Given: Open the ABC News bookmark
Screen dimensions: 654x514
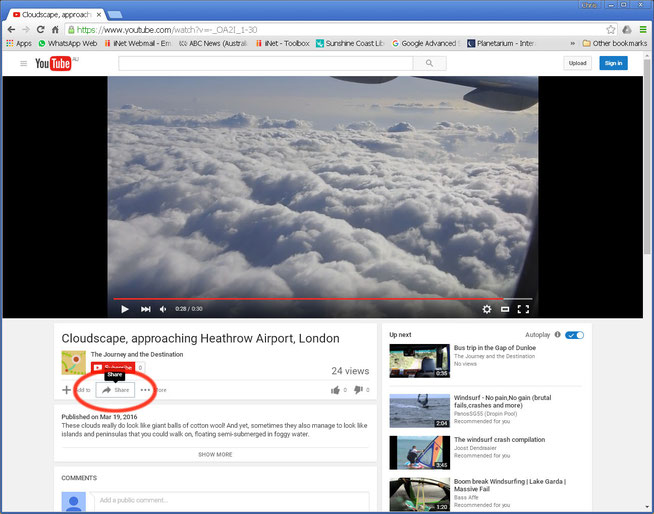Looking at the screenshot, I should pos(213,43).
